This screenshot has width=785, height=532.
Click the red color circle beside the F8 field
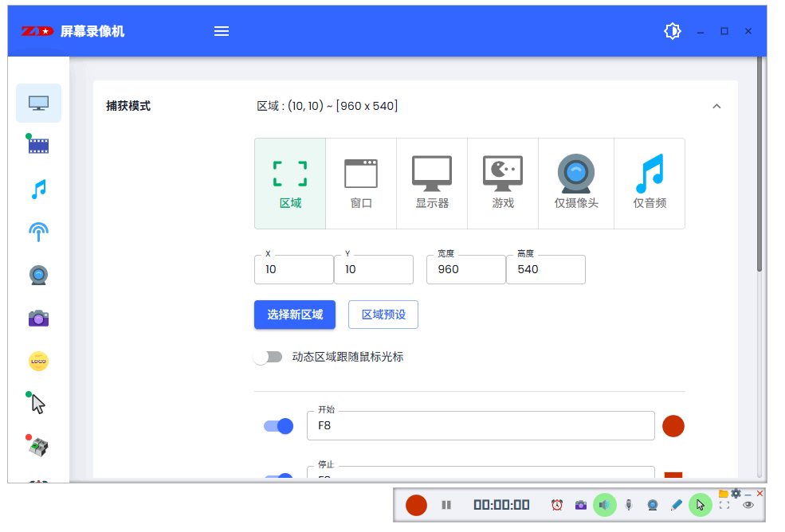pos(673,425)
